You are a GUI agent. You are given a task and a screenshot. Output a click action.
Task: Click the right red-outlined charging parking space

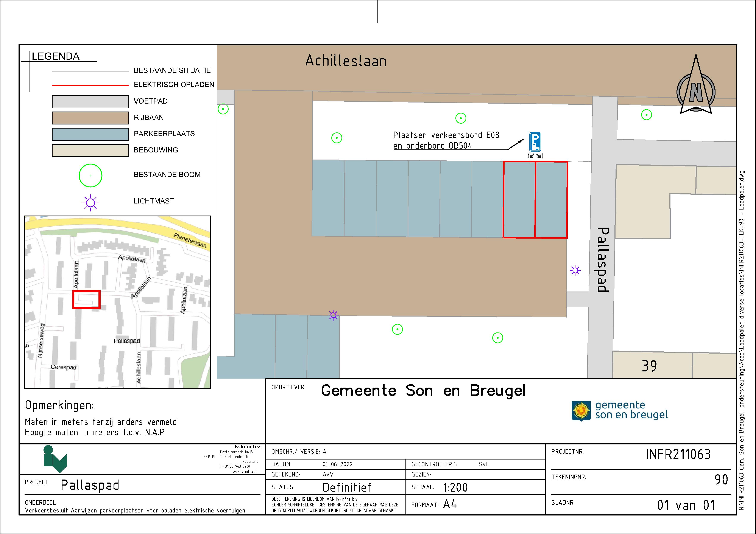[x=551, y=199]
